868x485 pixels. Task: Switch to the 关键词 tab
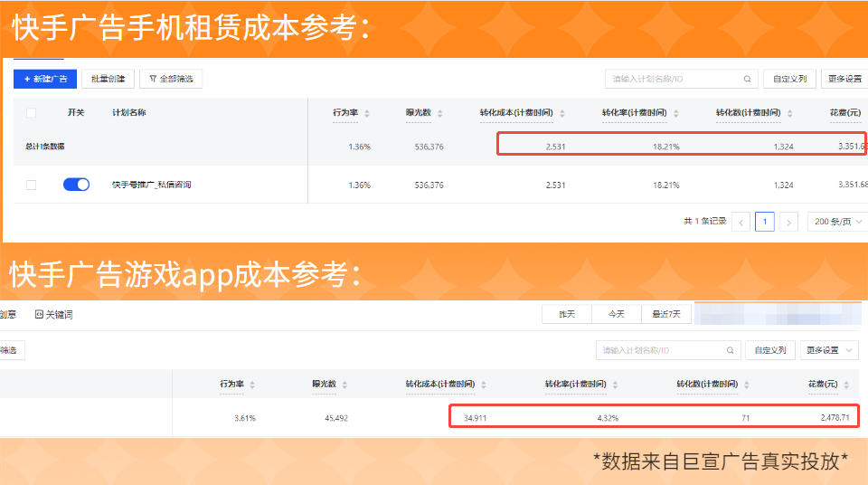click(x=53, y=314)
